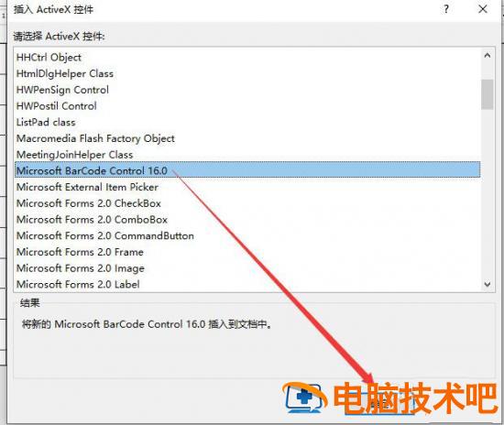Select Microsoft Forms 2.0 Frame

click(247, 252)
